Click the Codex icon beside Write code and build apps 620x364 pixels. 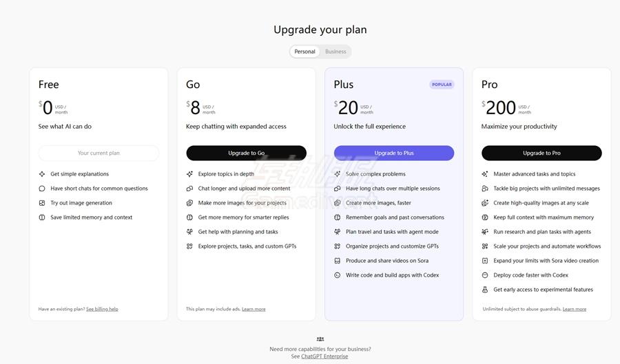pos(338,275)
